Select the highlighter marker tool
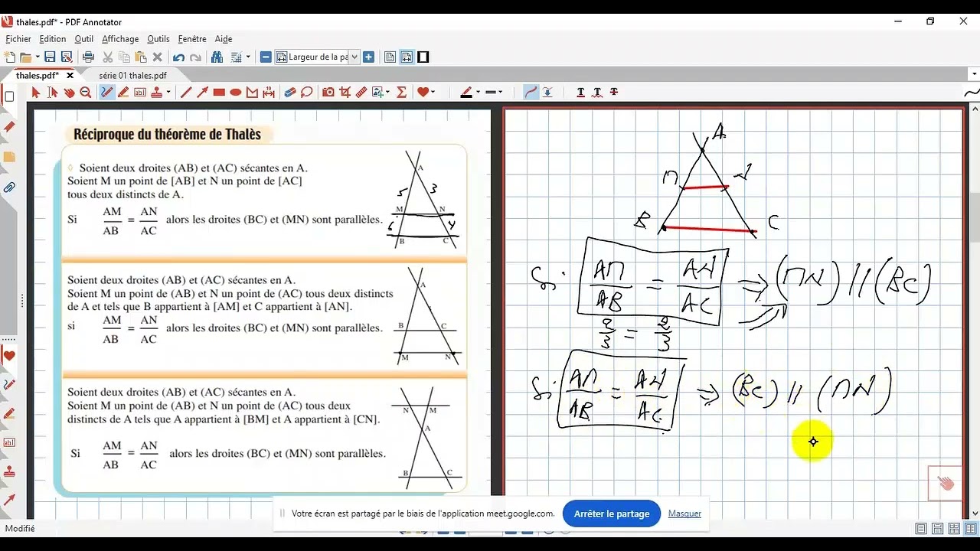The height and width of the screenshot is (551, 980). tap(123, 93)
